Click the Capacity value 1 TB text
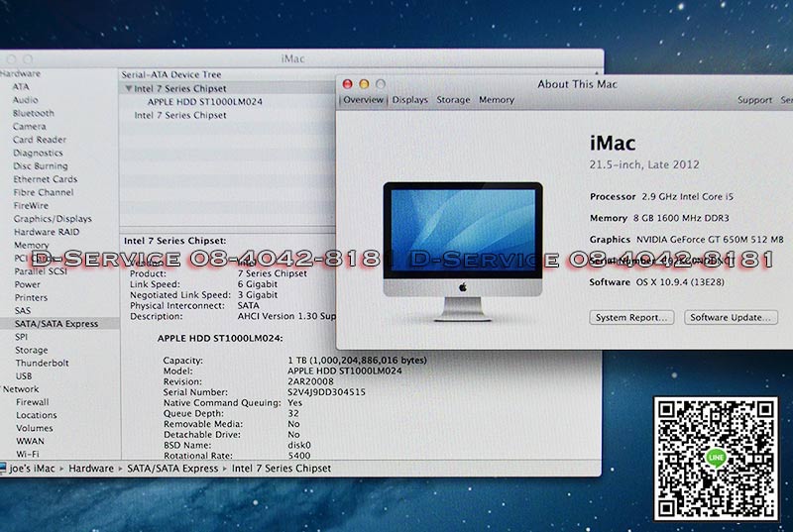 click(357, 361)
